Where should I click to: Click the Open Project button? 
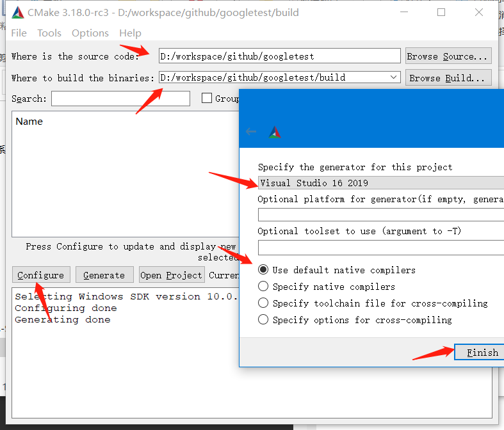pos(172,275)
